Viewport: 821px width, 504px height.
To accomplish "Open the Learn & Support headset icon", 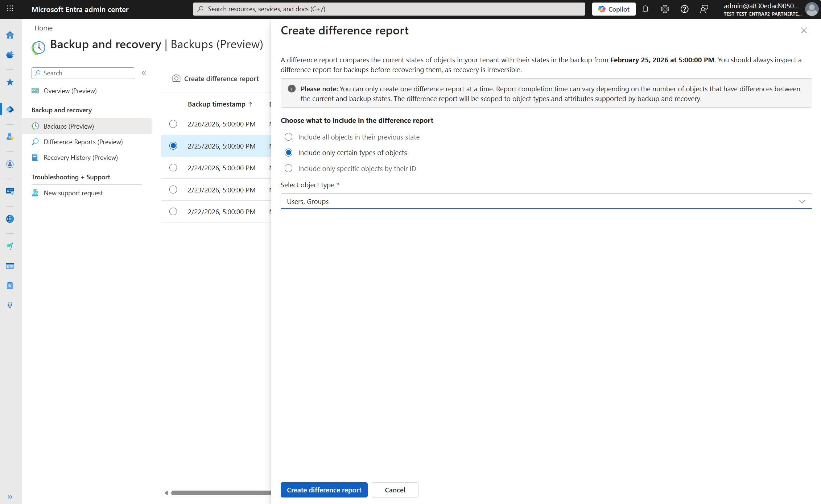I will pos(10,304).
